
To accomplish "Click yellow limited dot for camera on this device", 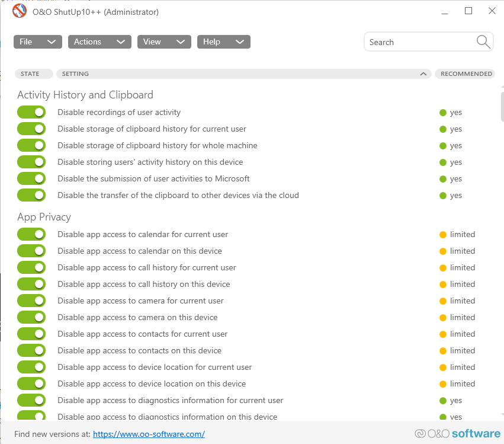I will click(442, 318).
